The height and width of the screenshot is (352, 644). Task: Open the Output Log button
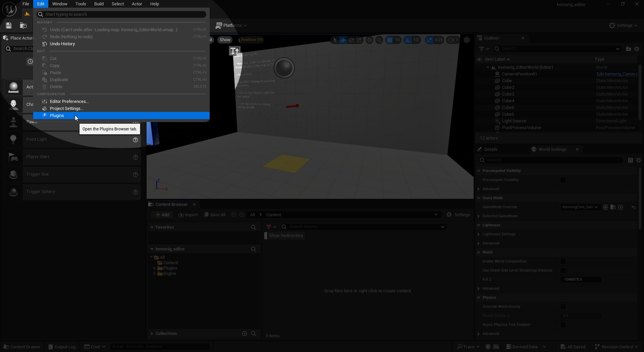coord(62,347)
